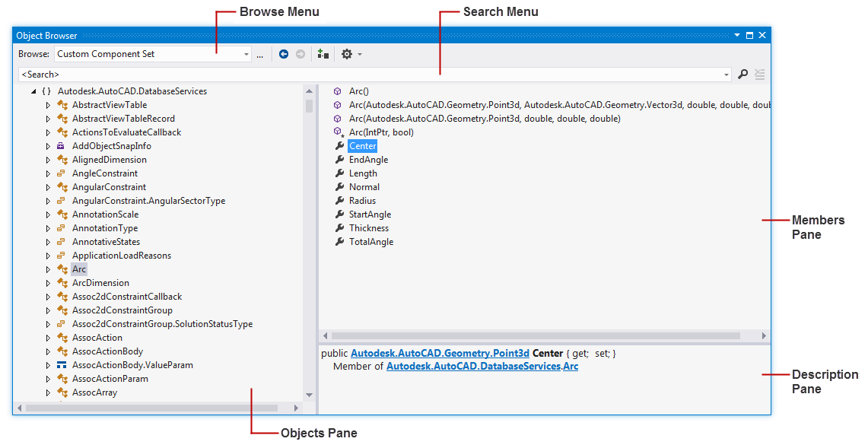Click the Length property wrench icon
This screenshot has width=868, height=448.
point(339,173)
